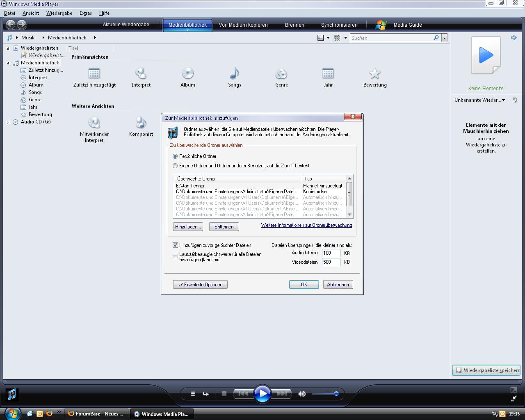Enable Lautstärkeausgleichswerte checkbox
The height and width of the screenshot is (420, 525).
(175, 257)
